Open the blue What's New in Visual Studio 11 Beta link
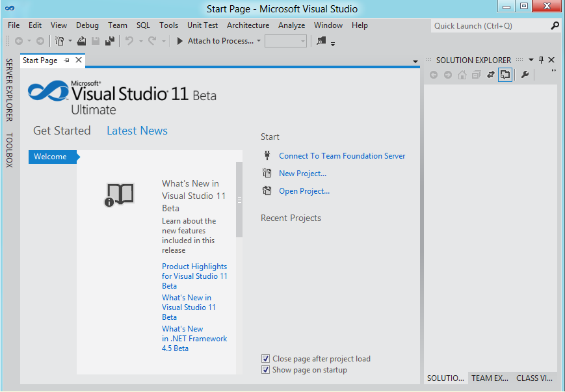Screen dimensions: 565x392 (x=189, y=307)
